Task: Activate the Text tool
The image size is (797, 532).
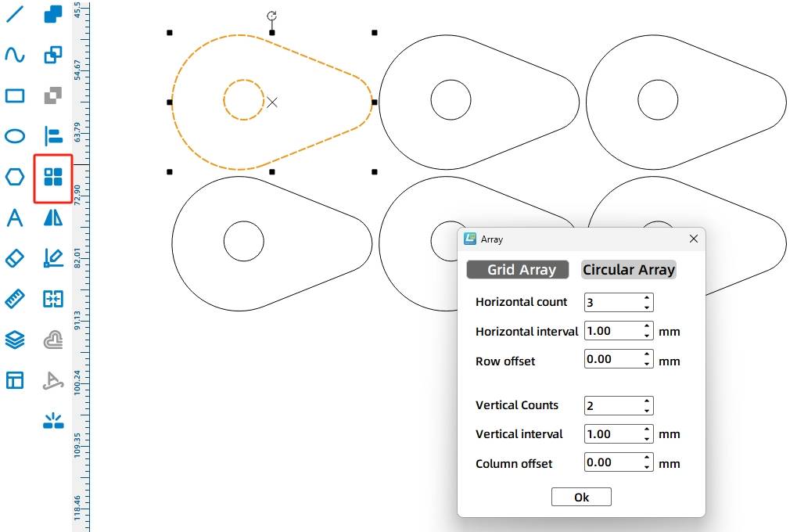Action: [x=15, y=217]
